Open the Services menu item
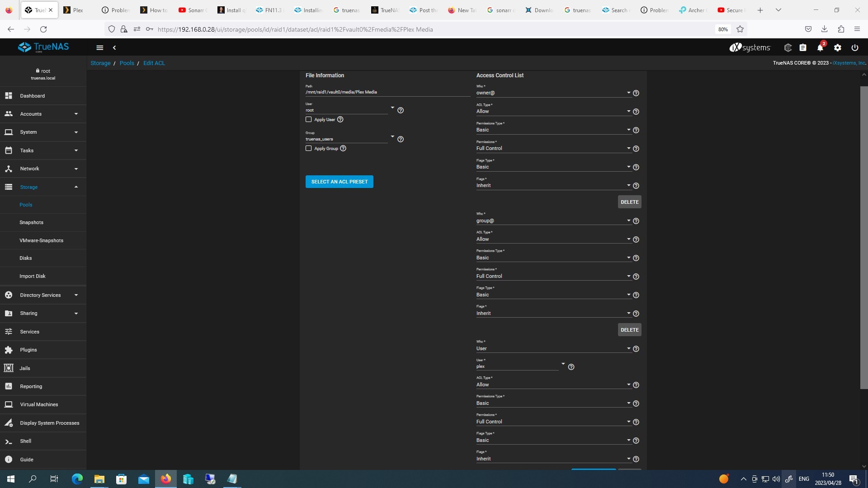Image resolution: width=868 pixels, height=488 pixels. (43, 332)
